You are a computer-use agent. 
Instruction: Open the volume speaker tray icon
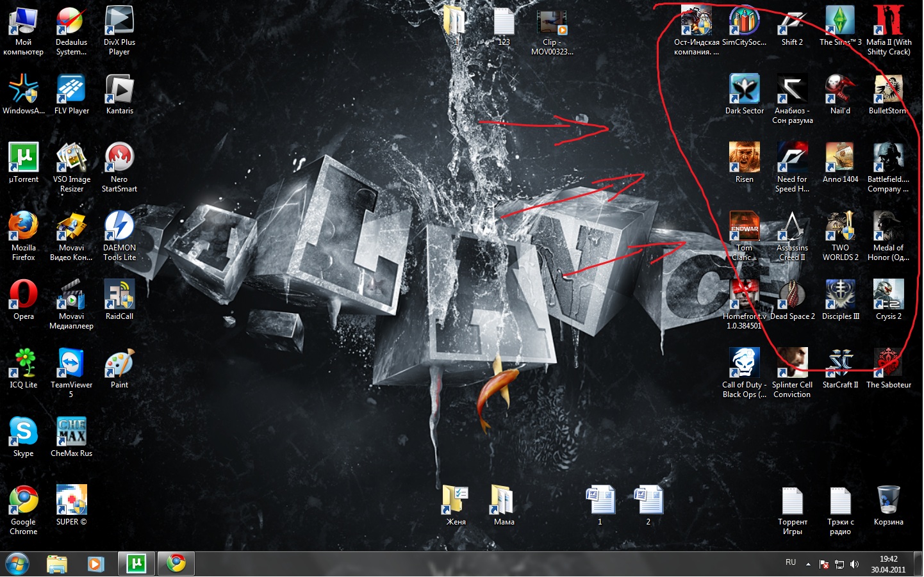[x=854, y=564]
